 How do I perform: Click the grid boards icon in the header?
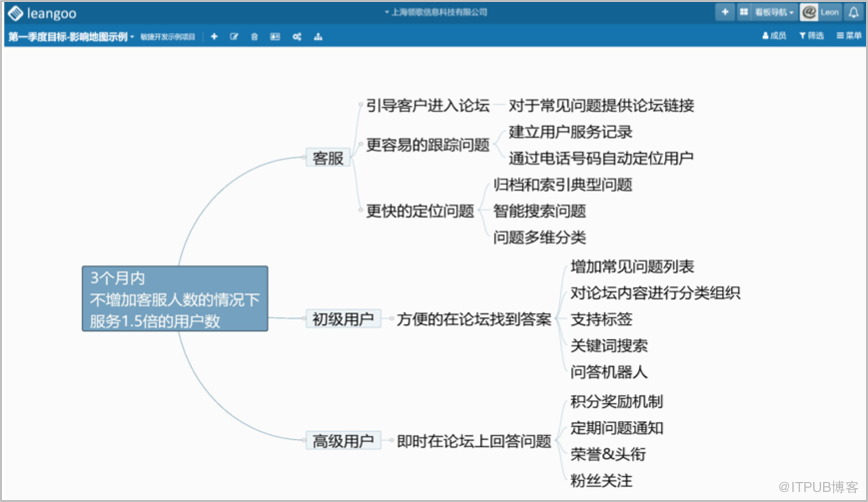point(743,12)
